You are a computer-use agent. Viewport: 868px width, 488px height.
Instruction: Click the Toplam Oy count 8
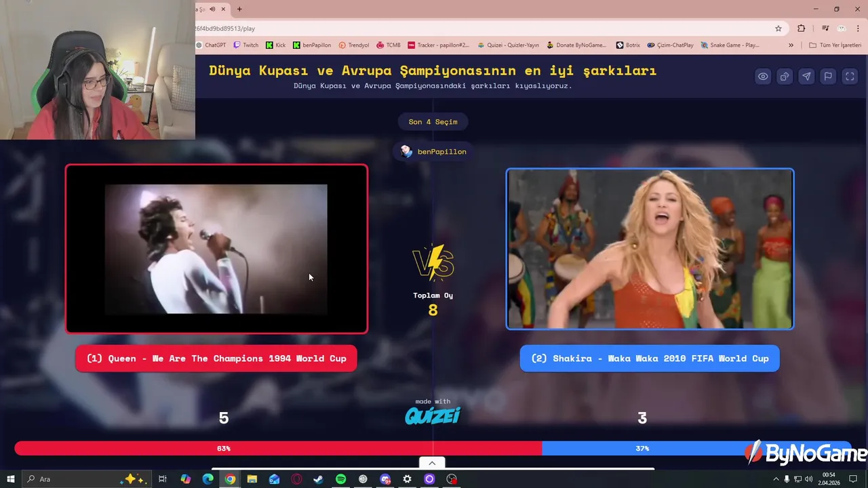(x=433, y=310)
